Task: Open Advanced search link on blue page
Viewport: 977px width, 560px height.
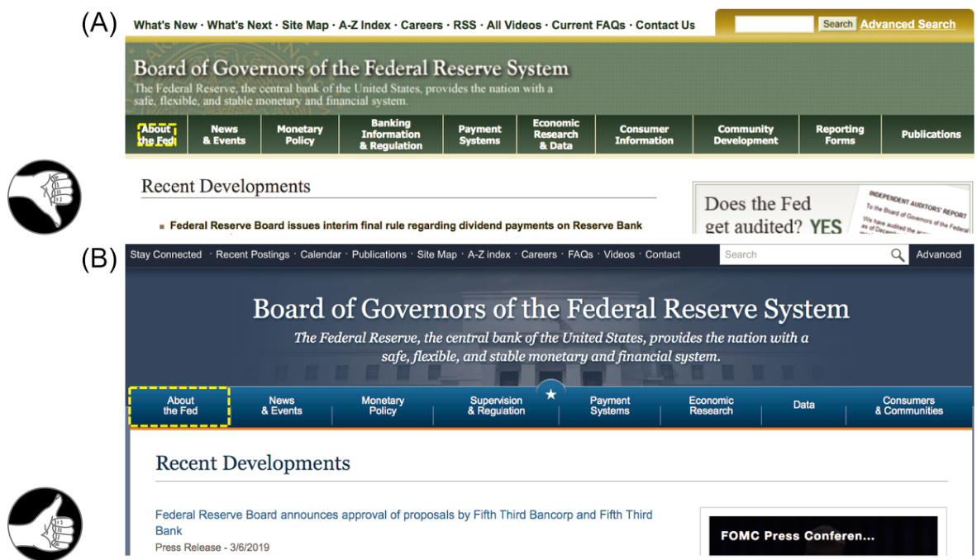Action: 938,254
